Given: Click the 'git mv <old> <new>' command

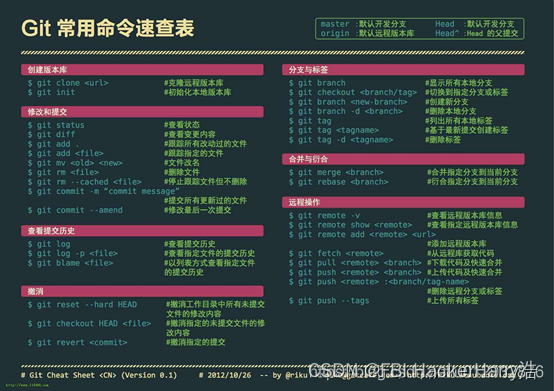Looking at the screenshot, I should pyautogui.click(x=75, y=163).
